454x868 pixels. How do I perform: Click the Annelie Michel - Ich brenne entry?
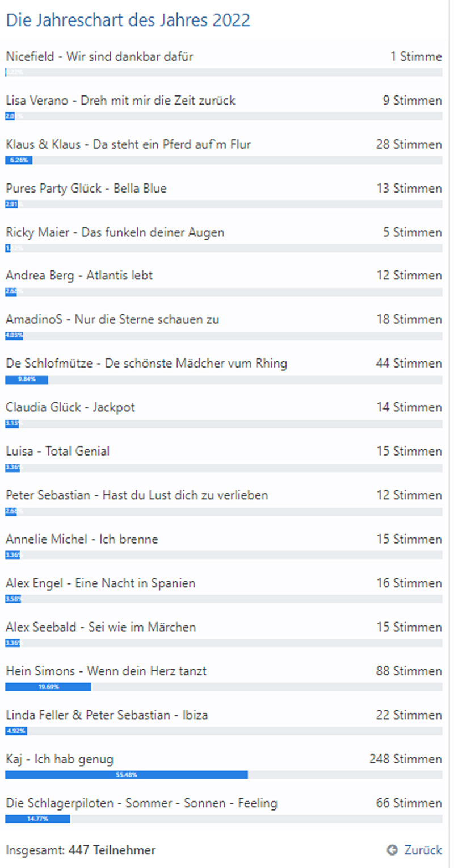82,539
